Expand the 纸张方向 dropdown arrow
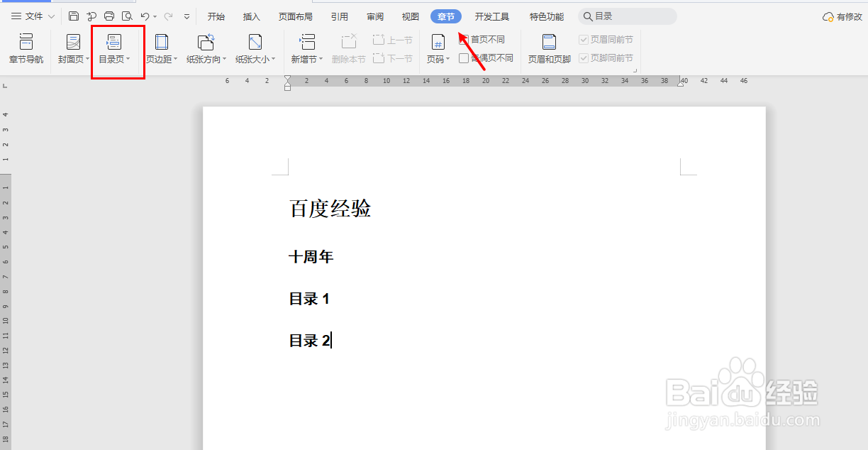This screenshot has height=450, width=868. [225, 60]
